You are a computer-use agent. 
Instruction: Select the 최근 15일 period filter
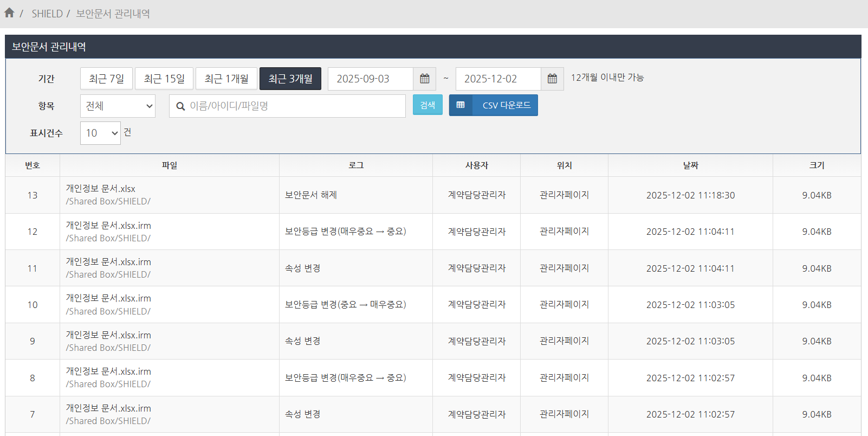coord(164,79)
